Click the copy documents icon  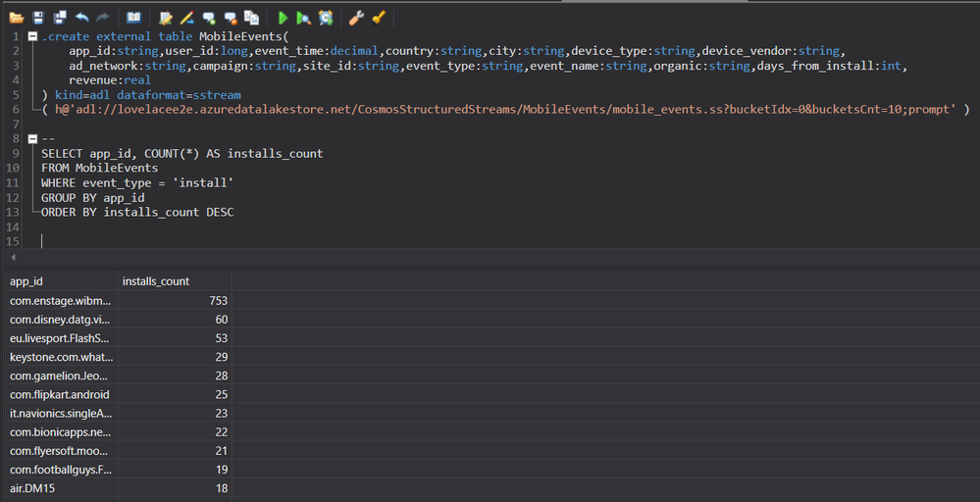tap(251, 18)
